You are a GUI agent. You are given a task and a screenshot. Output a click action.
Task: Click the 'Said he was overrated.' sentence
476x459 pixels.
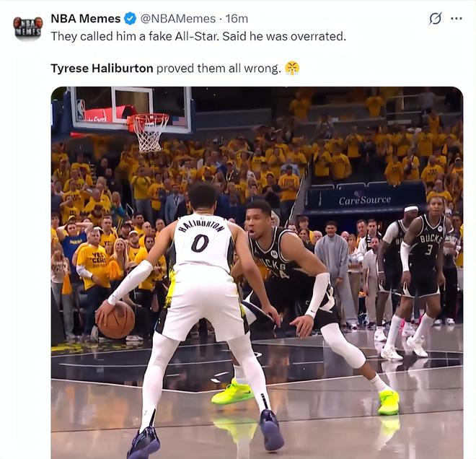point(284,37)
